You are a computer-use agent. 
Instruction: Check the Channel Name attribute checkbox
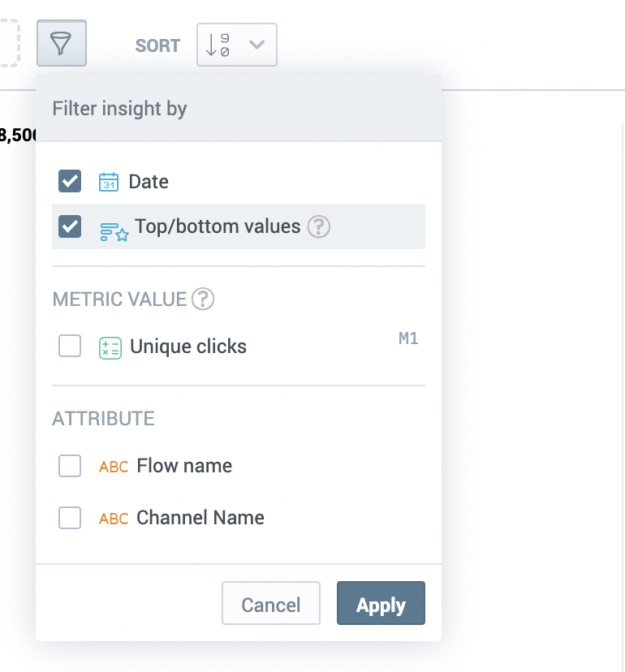pyautogui.click(x=70, y=518)
